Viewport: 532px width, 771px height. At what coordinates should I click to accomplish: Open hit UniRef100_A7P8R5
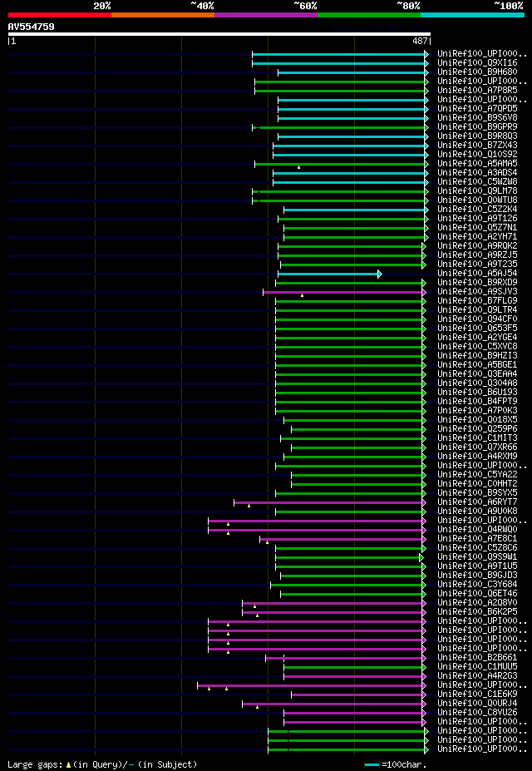point(477,91)
